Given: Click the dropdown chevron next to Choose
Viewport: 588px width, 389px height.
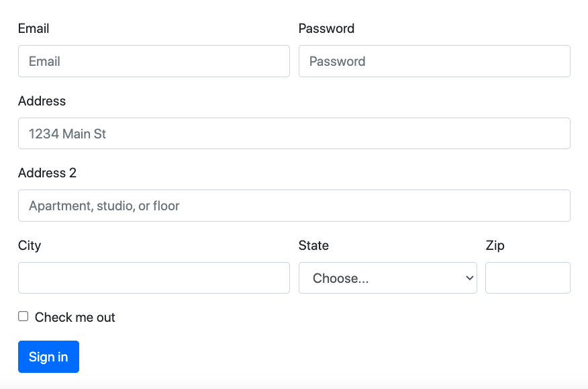Looking at the screenshot, I should tap(469, 277).
